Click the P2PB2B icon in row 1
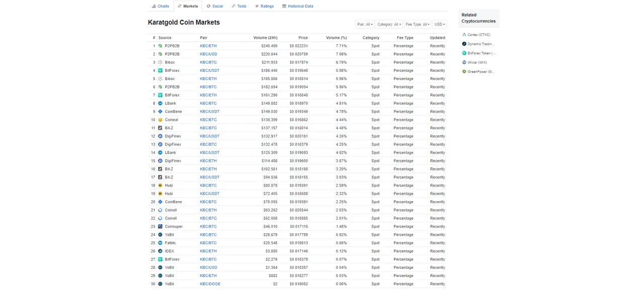Screen dimensions: 644x291 click(160, 46)
